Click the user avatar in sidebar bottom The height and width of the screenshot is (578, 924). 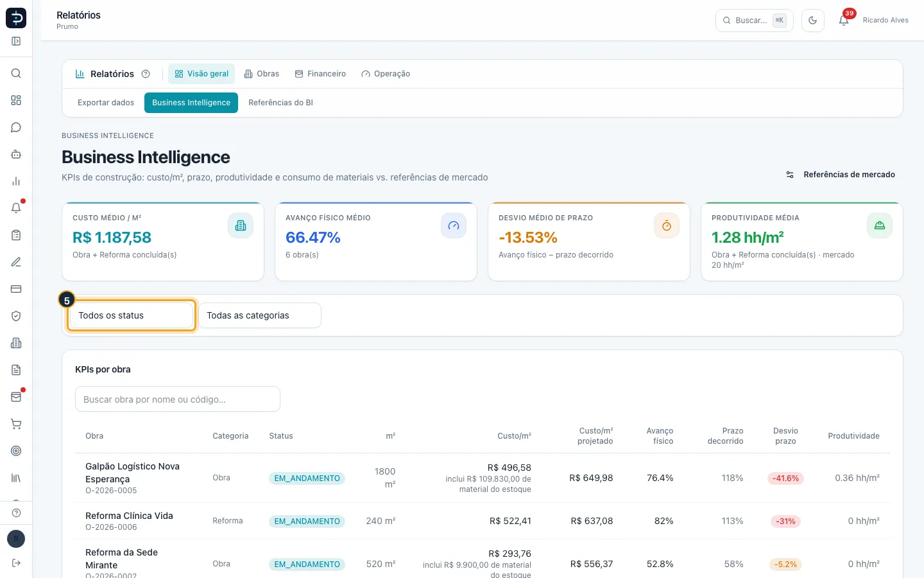pos(16,539)
